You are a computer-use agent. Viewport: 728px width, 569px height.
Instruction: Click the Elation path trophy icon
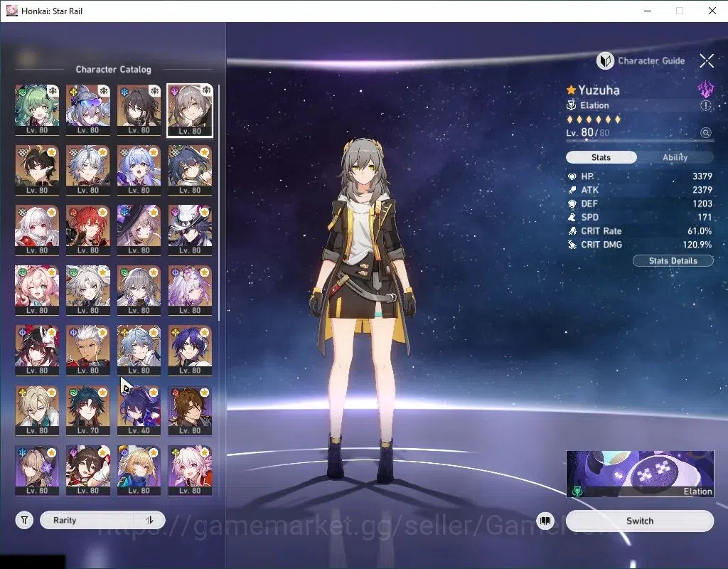point(571,105)
